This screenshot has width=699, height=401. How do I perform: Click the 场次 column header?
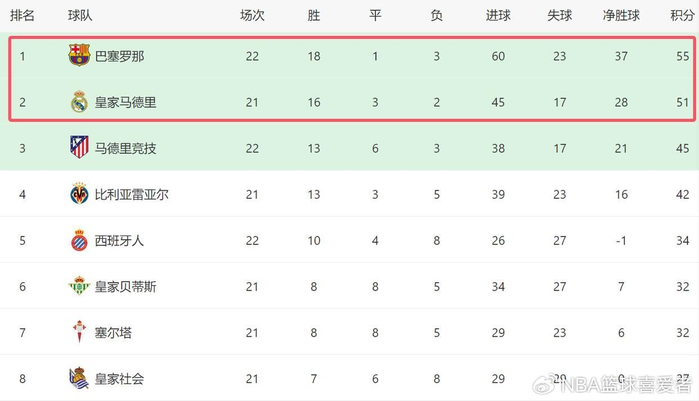[252, 15]
